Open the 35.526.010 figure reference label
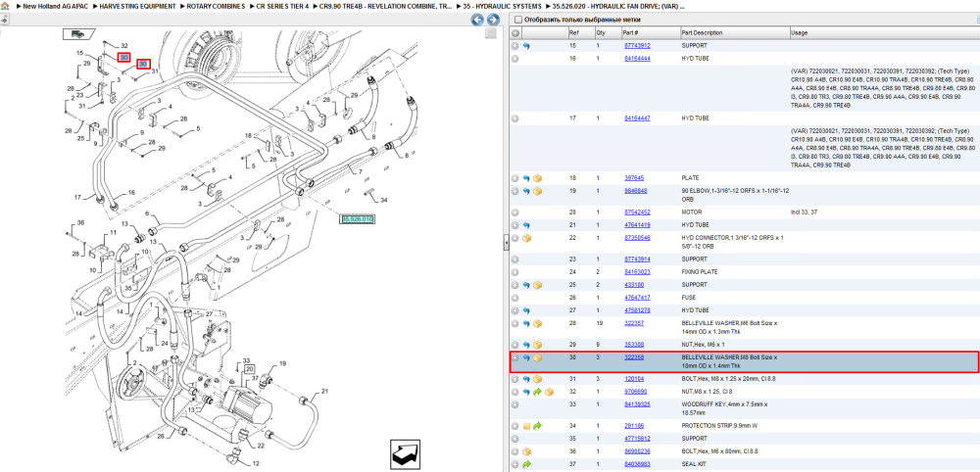The image size is (980, 472). pyautogui.click(x=358, y=219)
